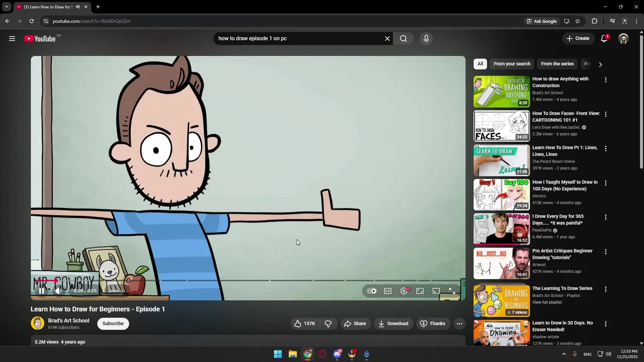Open menu for Learning To Draw Series playlist

click(x=605, y=290)
